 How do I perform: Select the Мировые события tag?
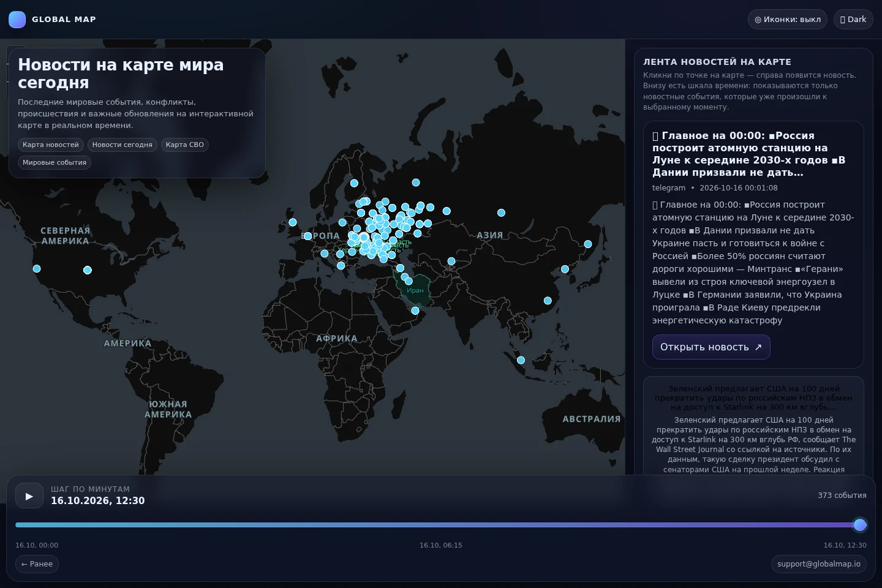tap(55, 162)
